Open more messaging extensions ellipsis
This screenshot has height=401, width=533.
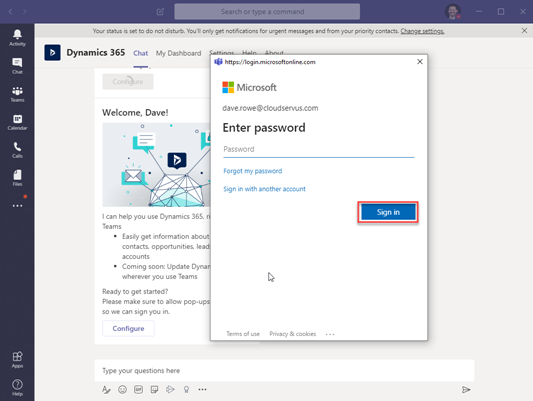pyautogui.click(x=202, y=389)
